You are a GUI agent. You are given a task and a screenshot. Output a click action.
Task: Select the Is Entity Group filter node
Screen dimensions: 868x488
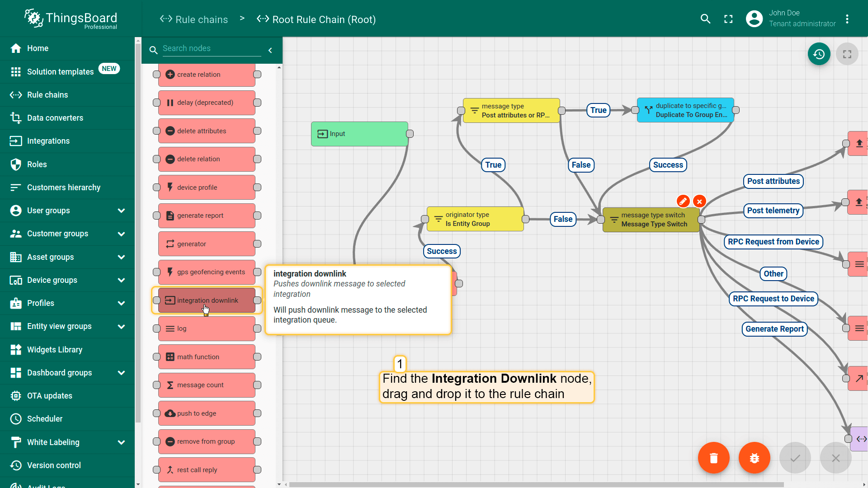tap(475, 219)
